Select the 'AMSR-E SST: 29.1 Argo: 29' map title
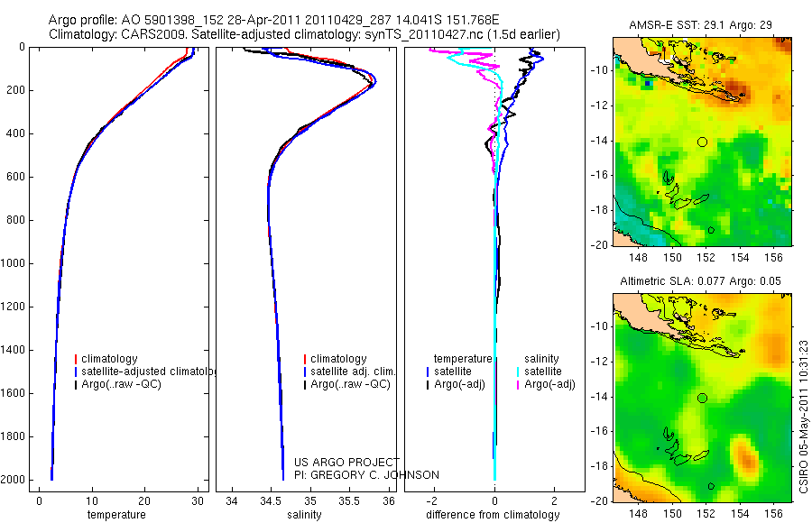Image resolution: width=812 pixels, height=523 pixels. [701, 25]
